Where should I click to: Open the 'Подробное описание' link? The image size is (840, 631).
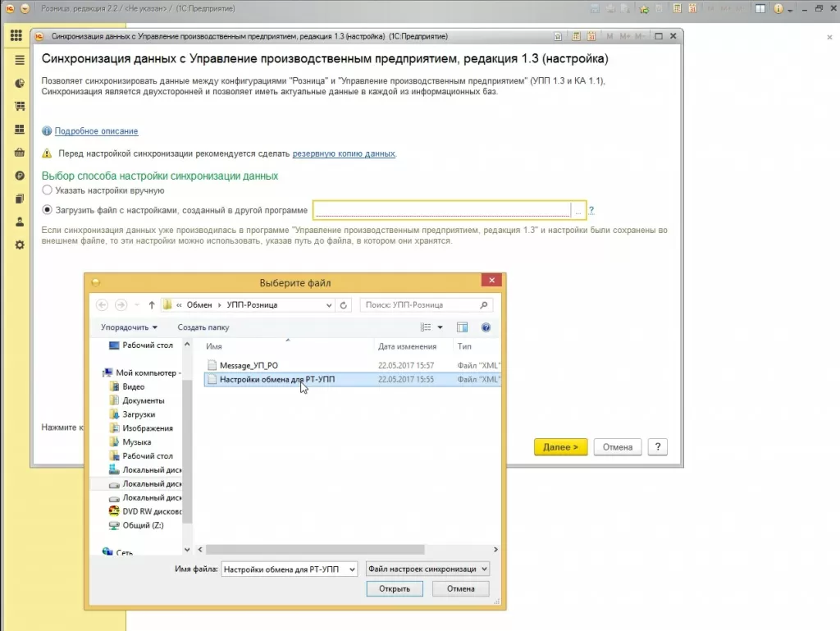(97, 130)
